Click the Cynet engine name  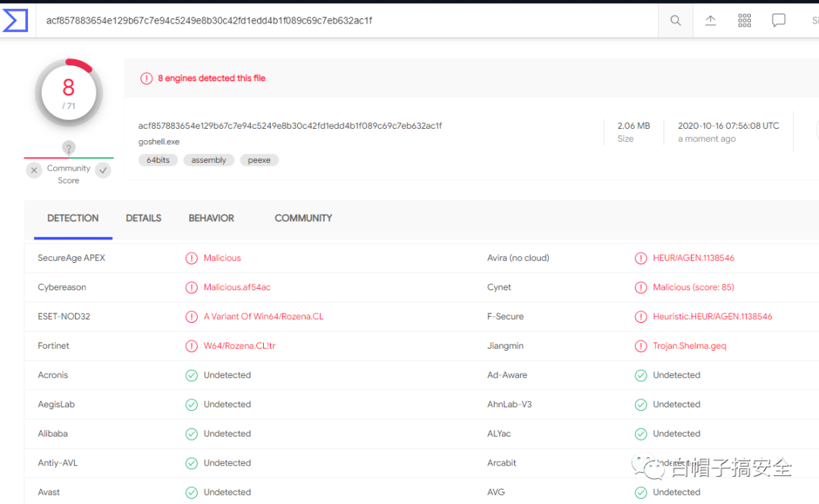[499, 287]
